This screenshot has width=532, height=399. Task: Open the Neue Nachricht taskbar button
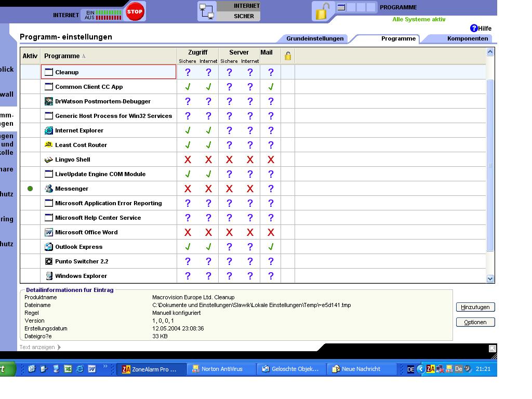(x=362, y=369)
